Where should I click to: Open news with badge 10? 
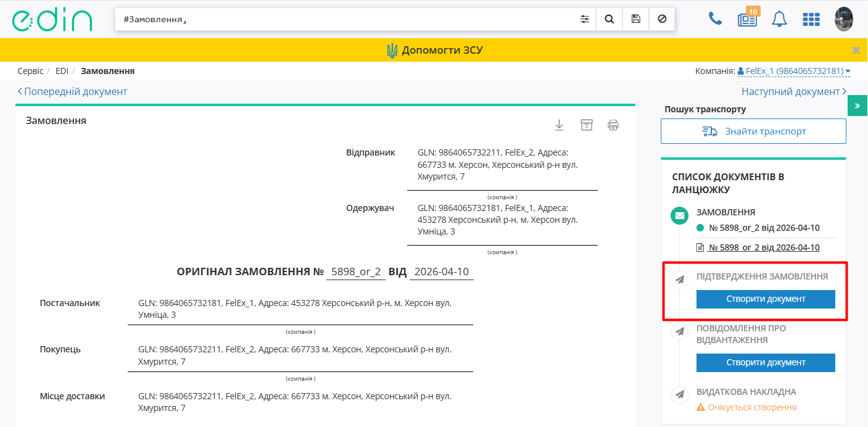pyautogui.click(x=747, y=19)
